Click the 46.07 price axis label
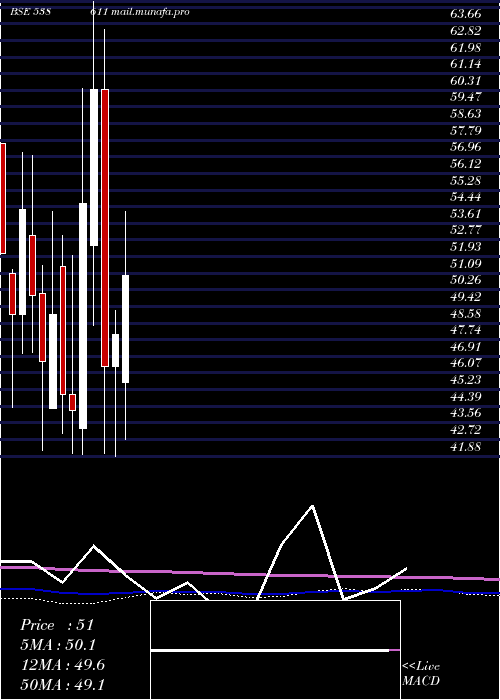The height and width of the screenshot is (700, 500). coord(466,363)
